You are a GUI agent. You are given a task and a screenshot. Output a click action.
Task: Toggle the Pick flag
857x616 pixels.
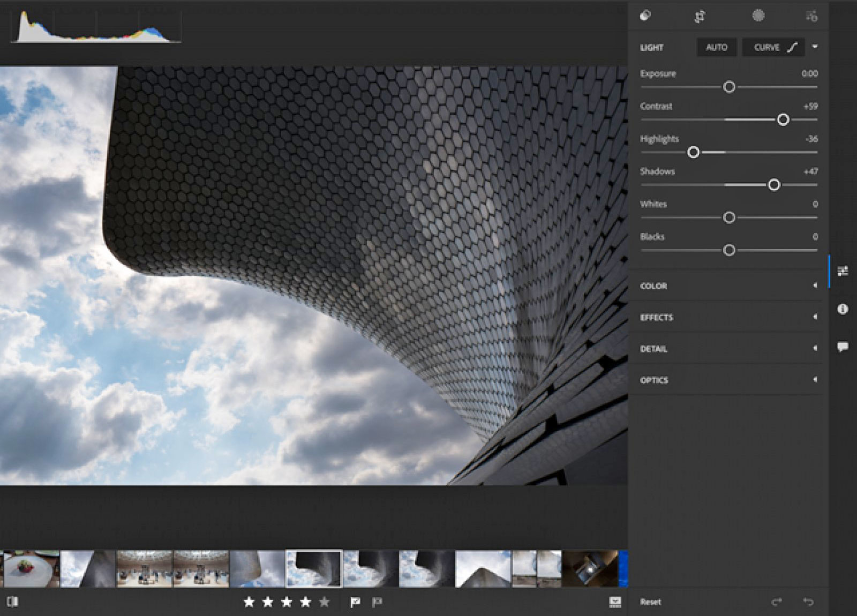tap(355, 603)
